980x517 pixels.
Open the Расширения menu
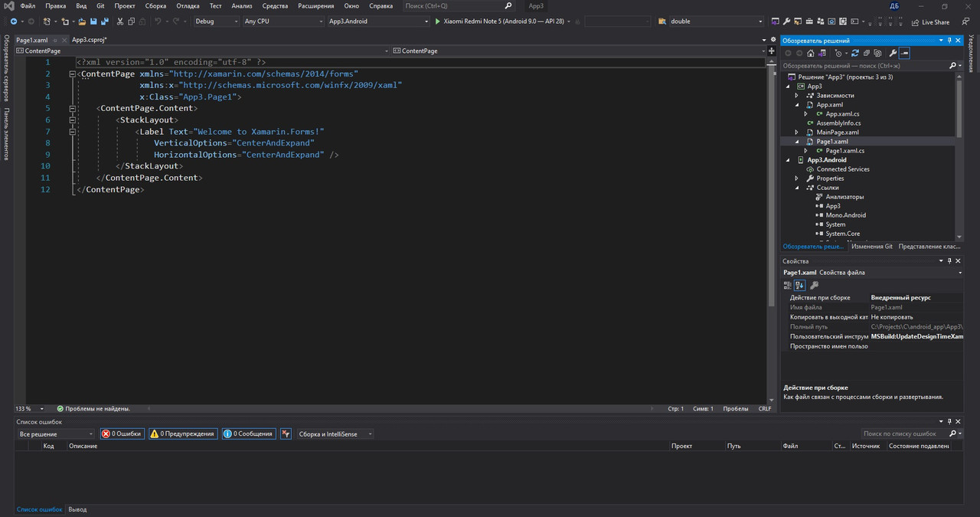tap(316, 5)
